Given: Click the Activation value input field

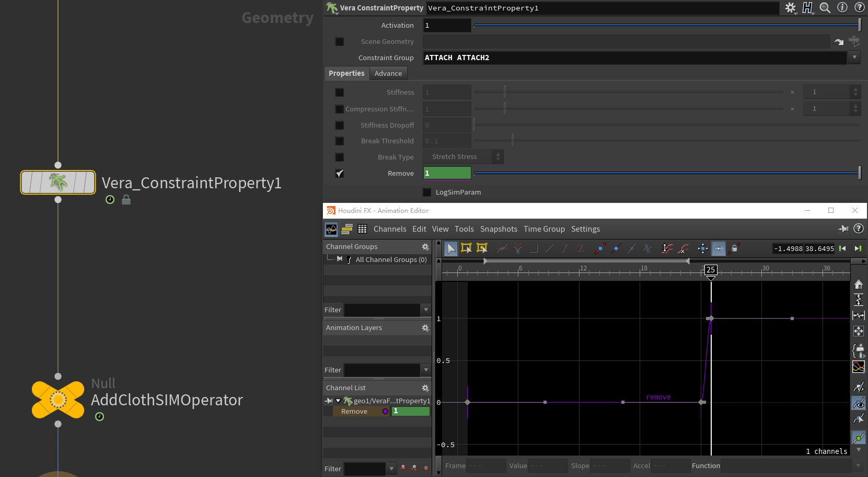Looking at the screenshot, I should (447, 25).
